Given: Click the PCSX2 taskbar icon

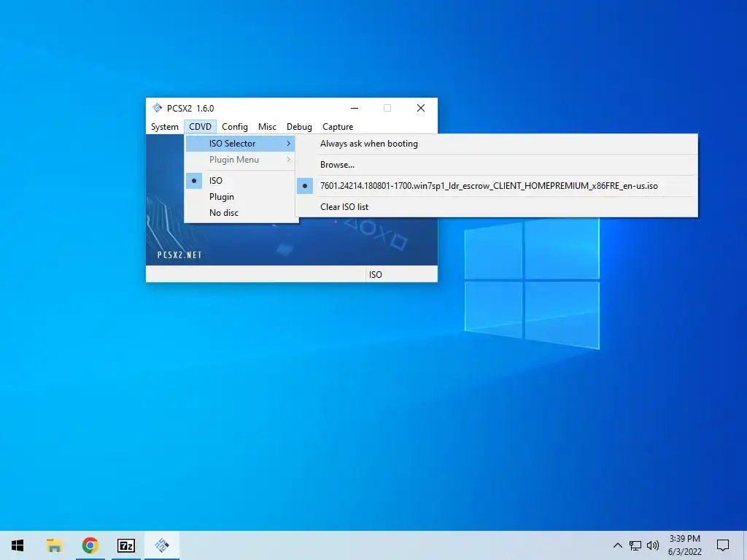Looking at the screenshot, I should click(x=162, y=545).
